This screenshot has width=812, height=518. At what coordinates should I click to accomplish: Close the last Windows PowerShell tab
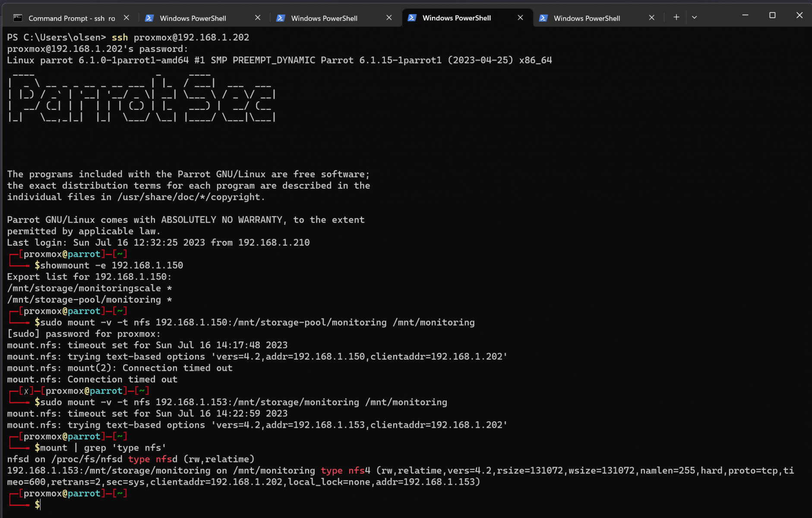(651, 18)
